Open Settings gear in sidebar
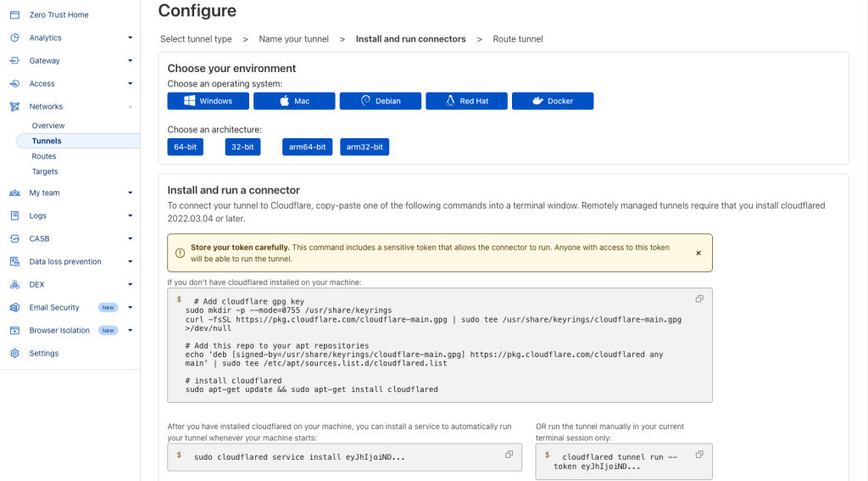868x481 pixels. 15,353
